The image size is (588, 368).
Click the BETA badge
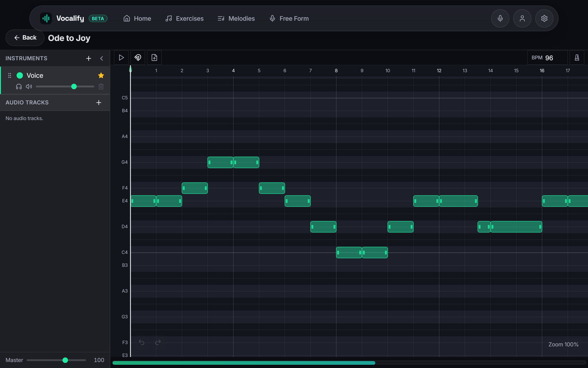(x=98, y=18)
